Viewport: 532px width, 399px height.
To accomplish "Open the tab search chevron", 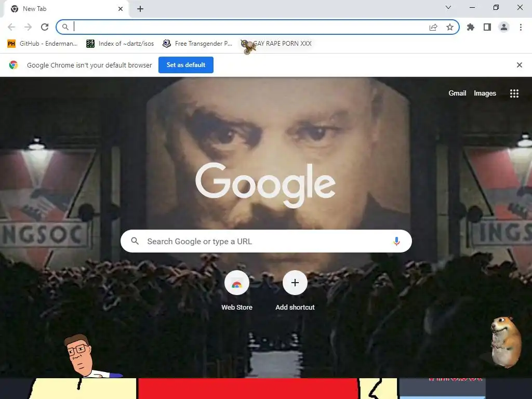I will tap(448, 7).
